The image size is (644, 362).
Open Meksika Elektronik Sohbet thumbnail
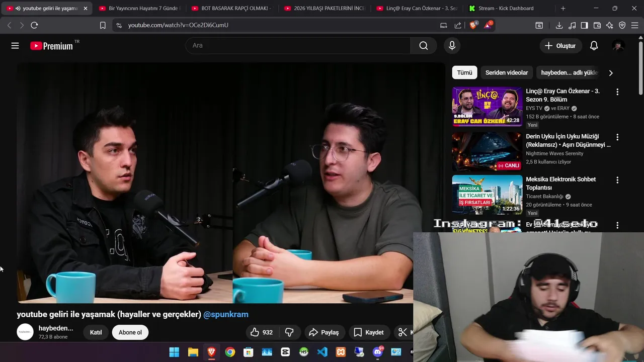(487, 195)
